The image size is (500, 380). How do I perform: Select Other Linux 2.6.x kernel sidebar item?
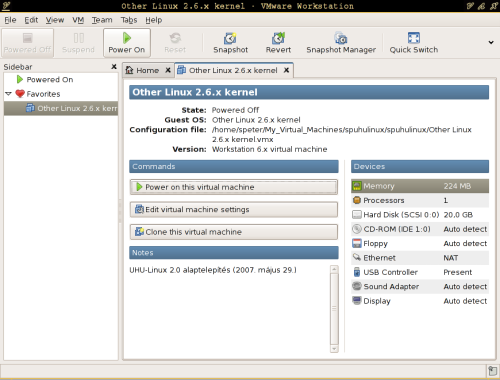click(61, 108)
